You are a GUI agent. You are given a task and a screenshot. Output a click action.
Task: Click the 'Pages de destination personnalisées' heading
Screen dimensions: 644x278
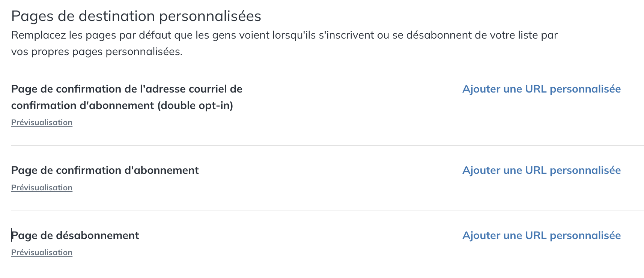[x=136, y=16]
